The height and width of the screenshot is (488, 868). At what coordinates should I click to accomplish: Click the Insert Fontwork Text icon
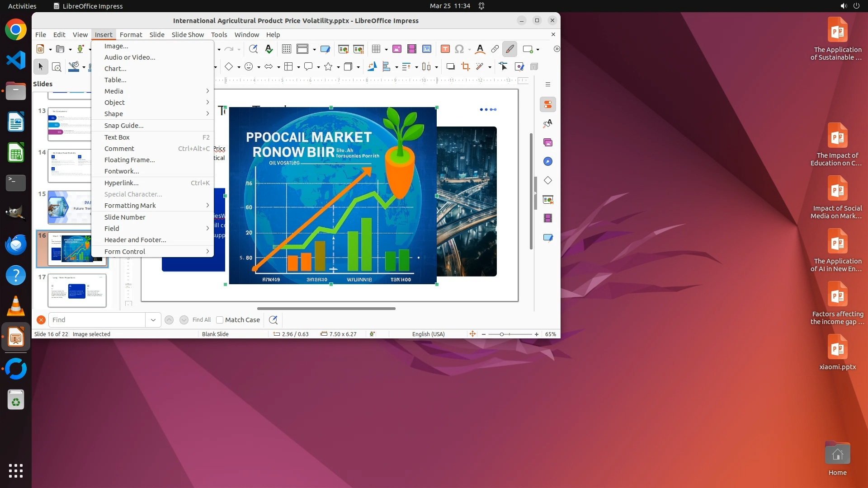480,49
